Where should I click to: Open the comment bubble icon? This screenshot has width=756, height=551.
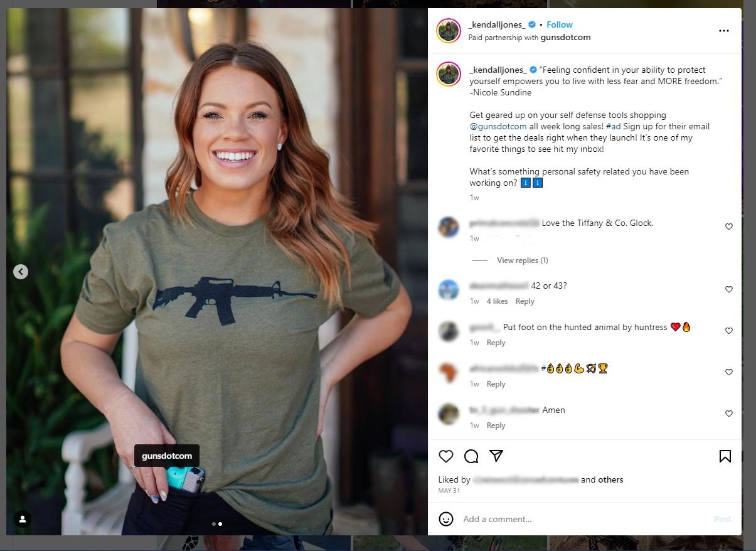(471, 456)
